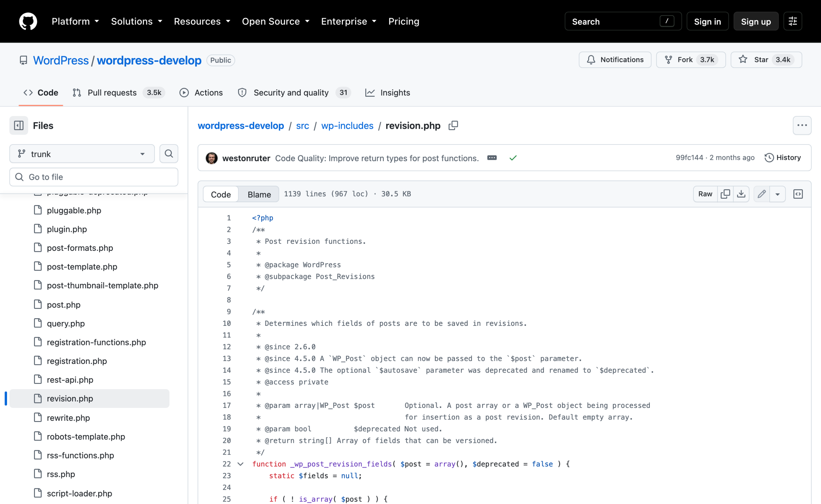This screenshot has height=504, width=821.
Task: Expand the commit message details
Action: pos(492,158)
